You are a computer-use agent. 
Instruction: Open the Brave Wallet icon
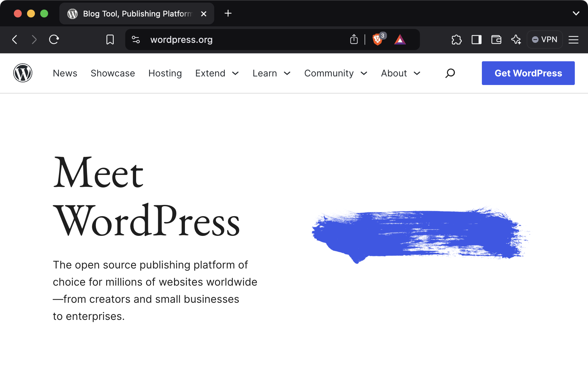click(496, 40)
